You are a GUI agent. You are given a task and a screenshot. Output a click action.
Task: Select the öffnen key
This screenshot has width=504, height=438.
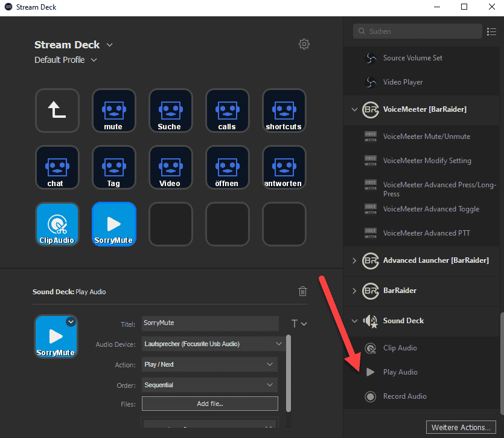tap(227, 167)
